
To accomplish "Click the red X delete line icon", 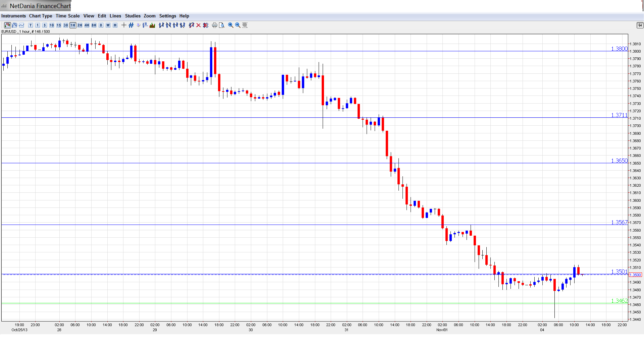I will click(199, 25).
